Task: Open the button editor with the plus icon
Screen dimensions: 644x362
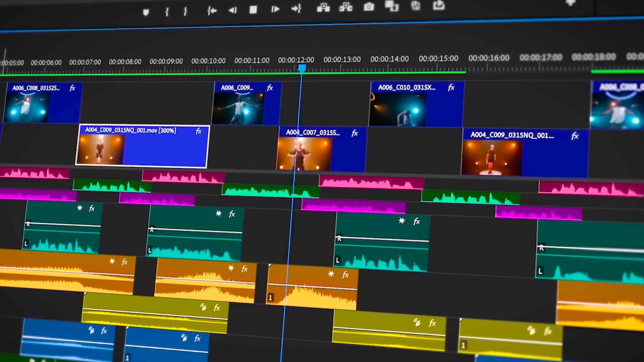Action: tap(570, 3)
